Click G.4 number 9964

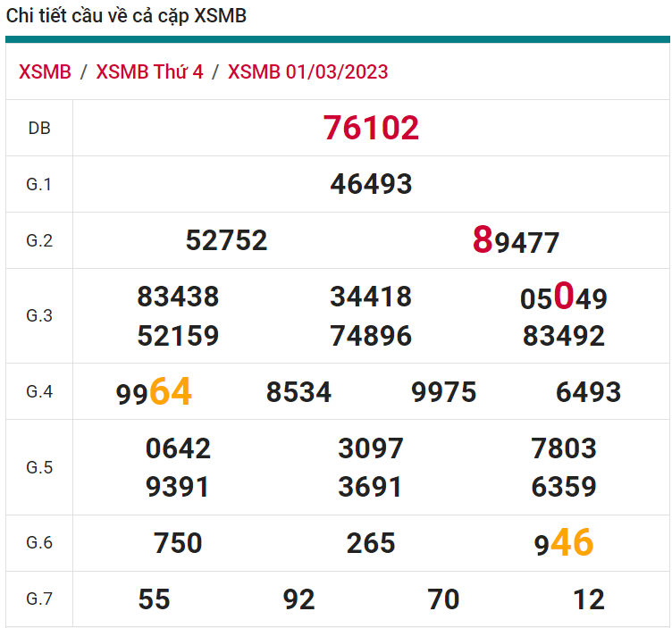tap(154, 392)
